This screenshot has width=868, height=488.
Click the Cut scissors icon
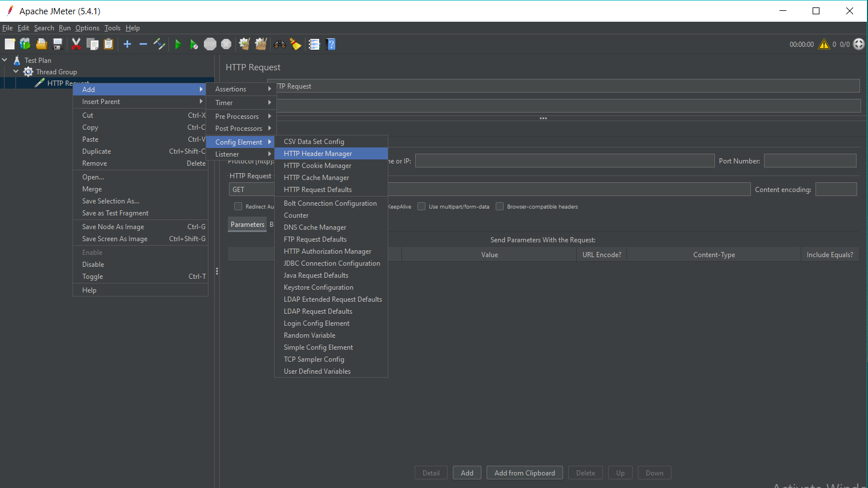point(76,44)
